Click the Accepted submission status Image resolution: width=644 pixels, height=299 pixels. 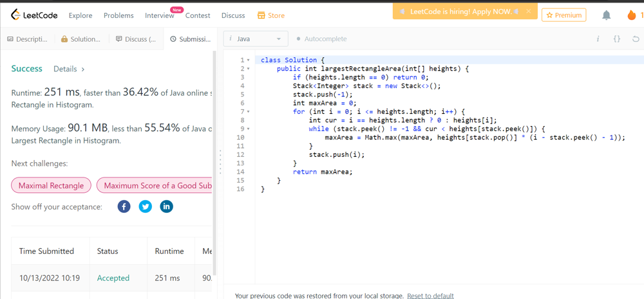(x=113, y=278)
